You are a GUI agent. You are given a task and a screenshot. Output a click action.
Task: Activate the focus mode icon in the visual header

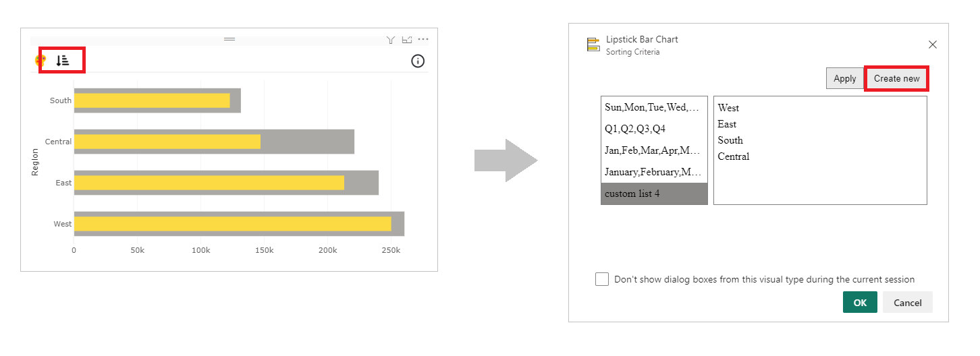(x=407, y=40)
